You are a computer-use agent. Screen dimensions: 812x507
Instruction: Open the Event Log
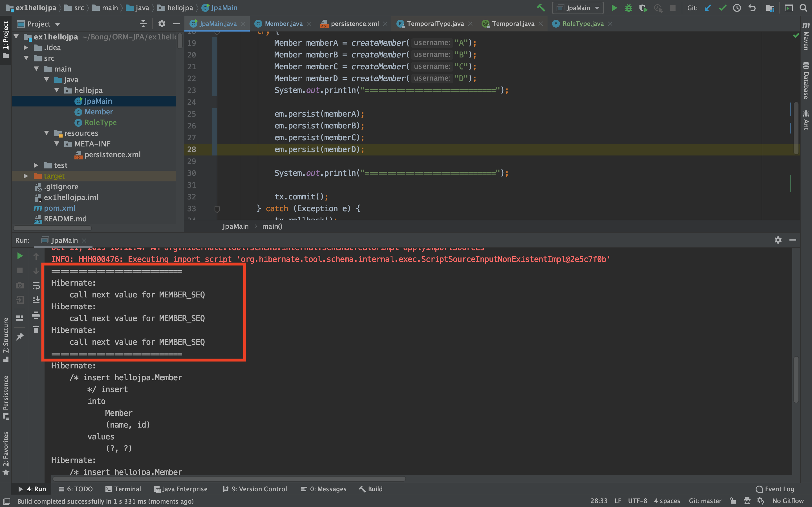tap(775, 489)
